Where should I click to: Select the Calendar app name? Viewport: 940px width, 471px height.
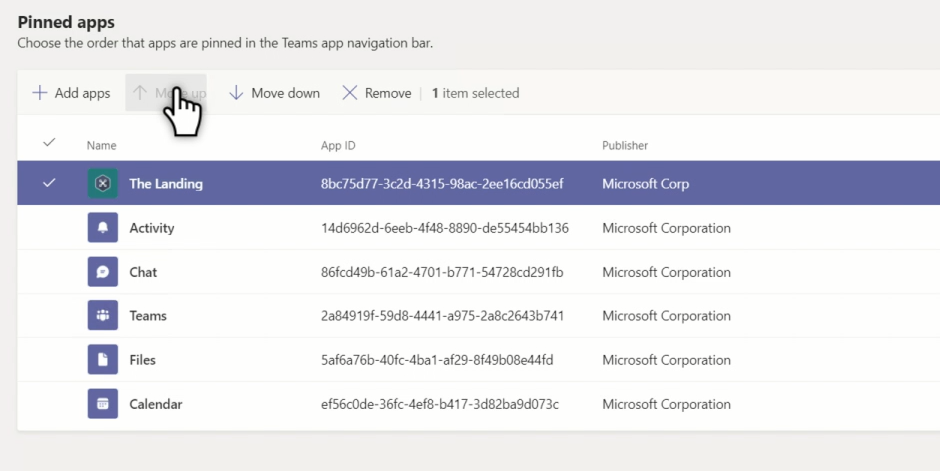(156, 404)
